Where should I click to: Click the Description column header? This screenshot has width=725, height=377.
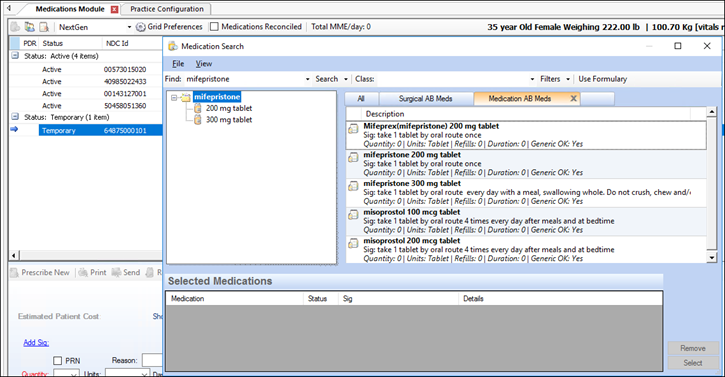(x=526, y=114)
